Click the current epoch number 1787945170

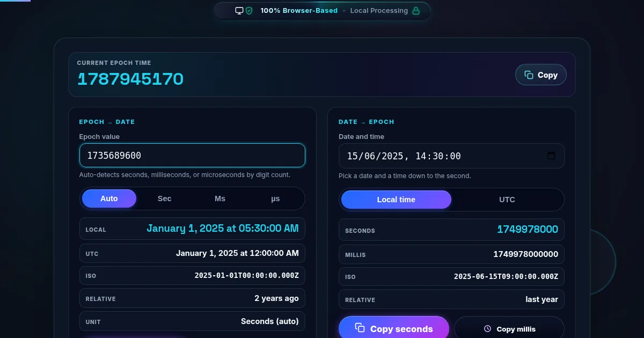pos(130,79)
